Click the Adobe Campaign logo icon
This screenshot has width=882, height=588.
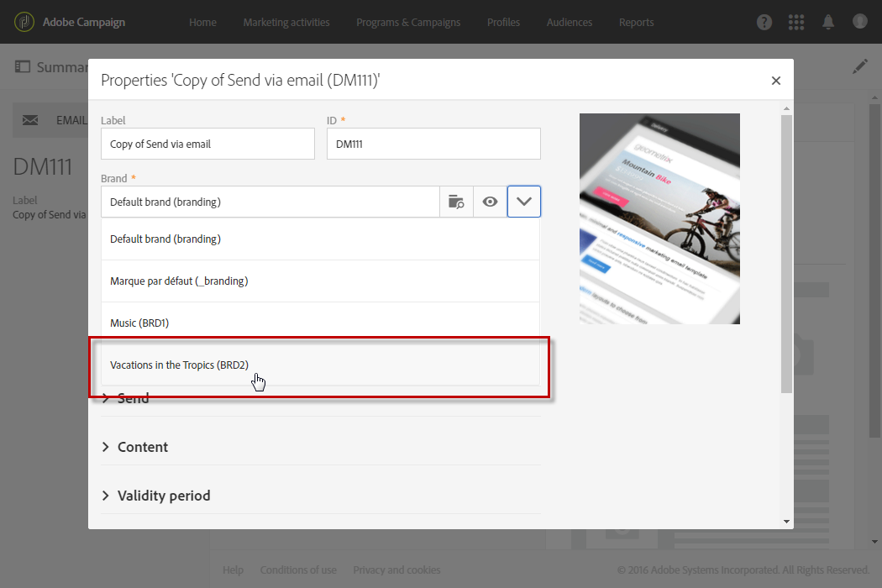click(24, 22)
